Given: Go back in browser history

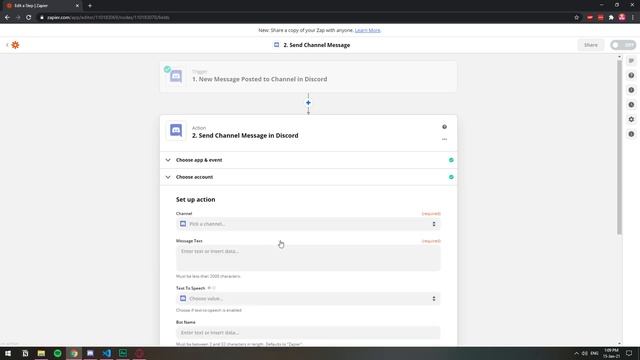Looking at the screenshot, I should (x=7, y=18).
